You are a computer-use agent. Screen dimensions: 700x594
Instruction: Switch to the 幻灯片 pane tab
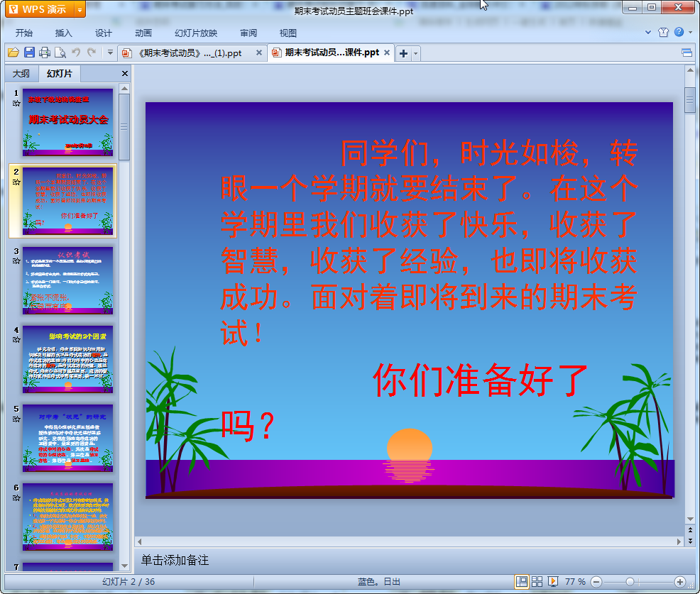pos(60,74)
